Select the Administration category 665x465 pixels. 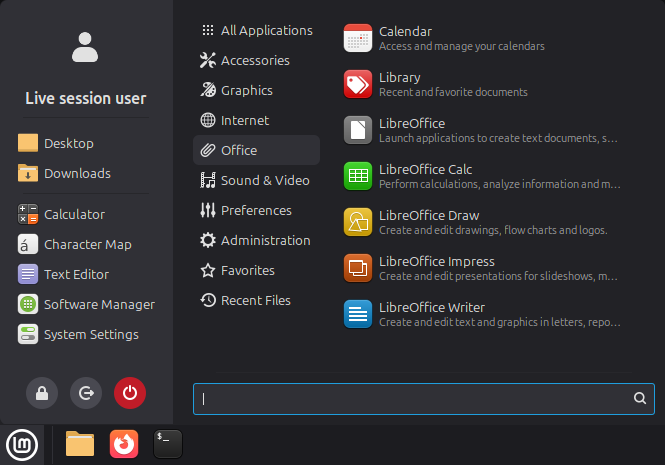[256, 241]
